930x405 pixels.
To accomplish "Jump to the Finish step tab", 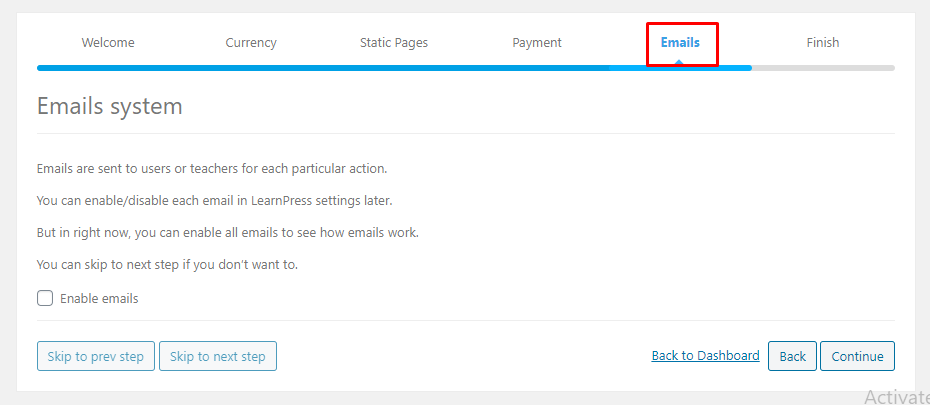I will click(x=823, y=43).
